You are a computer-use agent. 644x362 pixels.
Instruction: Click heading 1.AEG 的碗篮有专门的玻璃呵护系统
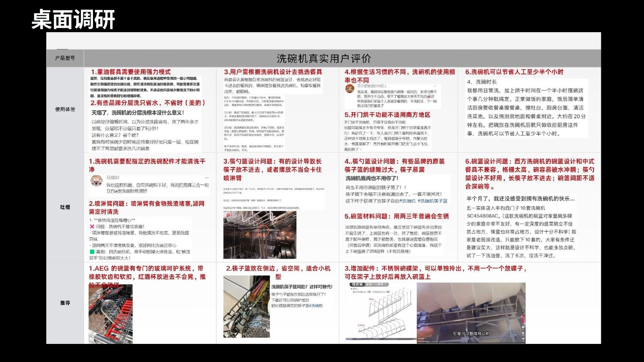pos(147,276)
